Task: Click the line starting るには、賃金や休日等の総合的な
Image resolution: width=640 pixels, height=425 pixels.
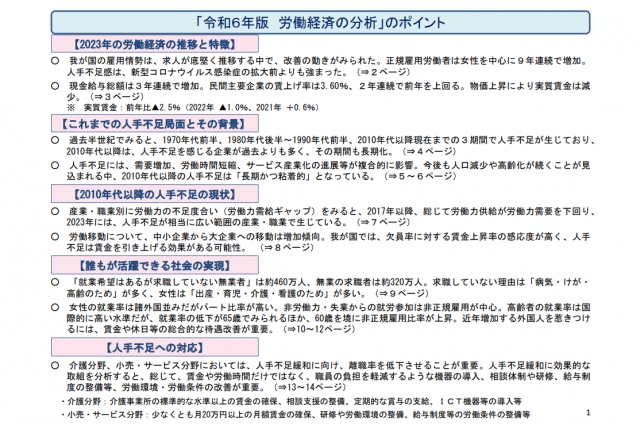Action: pos(211,329)
